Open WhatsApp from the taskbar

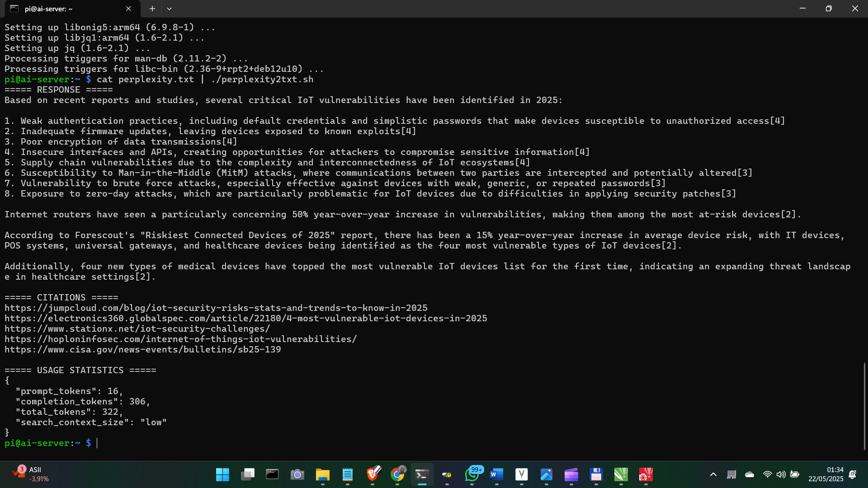472,475
